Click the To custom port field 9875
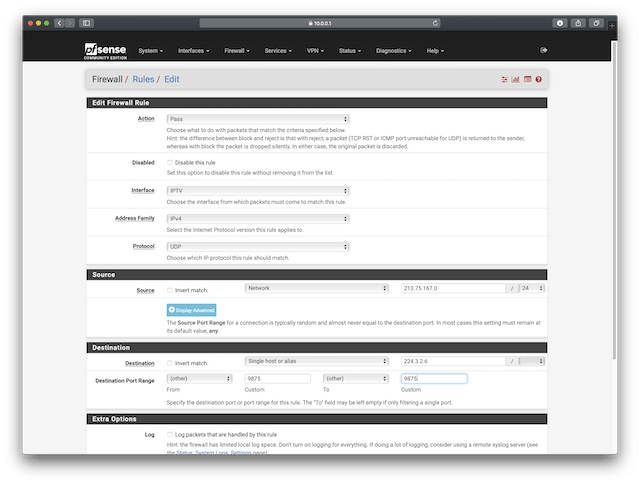 point(434,379)
